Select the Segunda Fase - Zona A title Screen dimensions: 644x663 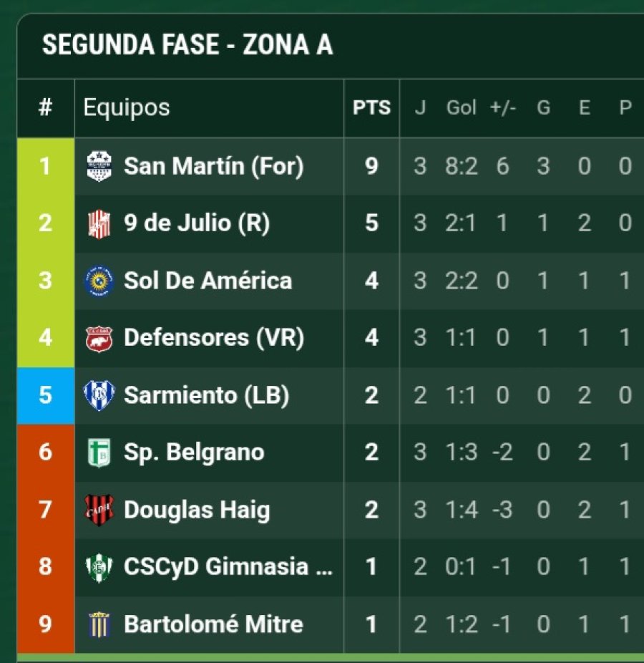pyautogui.click(x=187, y=45)
